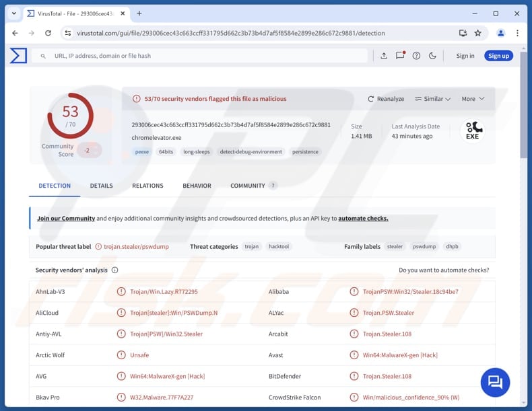Open the notifications comment icon
This screenshot has height=411, width=532.
[x=401, y=56]
